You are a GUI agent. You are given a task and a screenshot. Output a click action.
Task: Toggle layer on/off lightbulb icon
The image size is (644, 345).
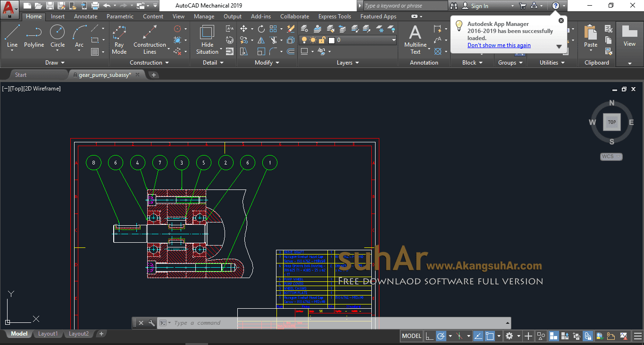click(304, 40)
